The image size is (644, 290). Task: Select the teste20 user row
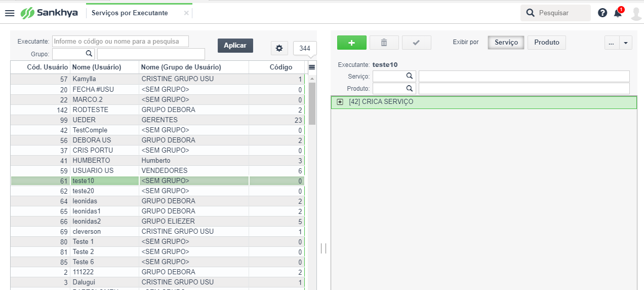pyautogui.click(x=157, y=191)
